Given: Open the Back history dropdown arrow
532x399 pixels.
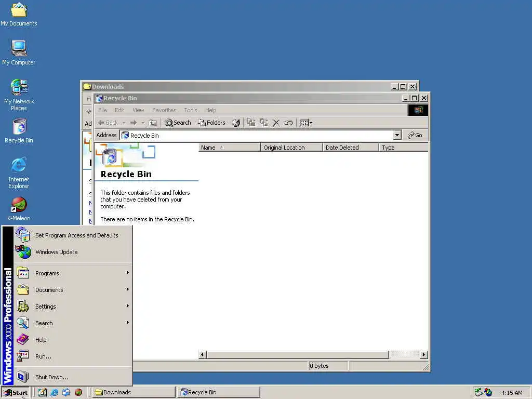Looking at the screenshot, I should 124,123.
